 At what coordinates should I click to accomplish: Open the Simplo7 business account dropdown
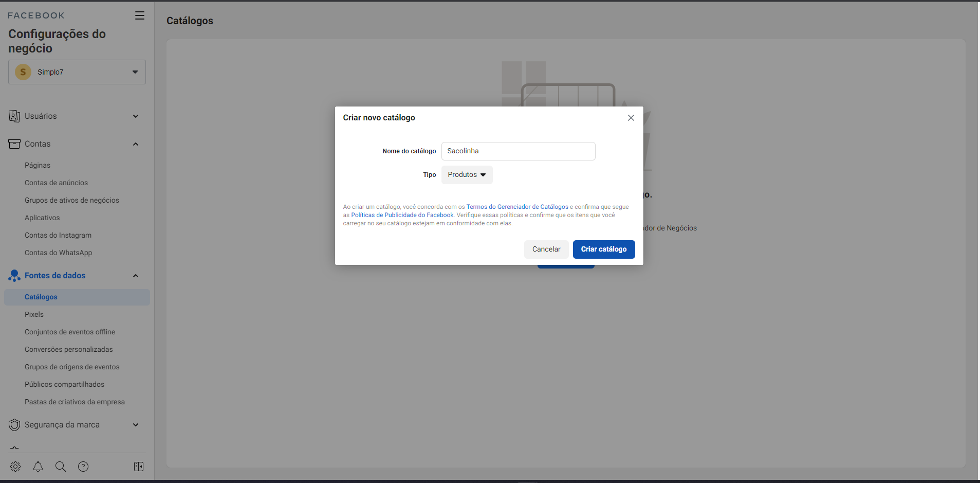pos(77,72)
